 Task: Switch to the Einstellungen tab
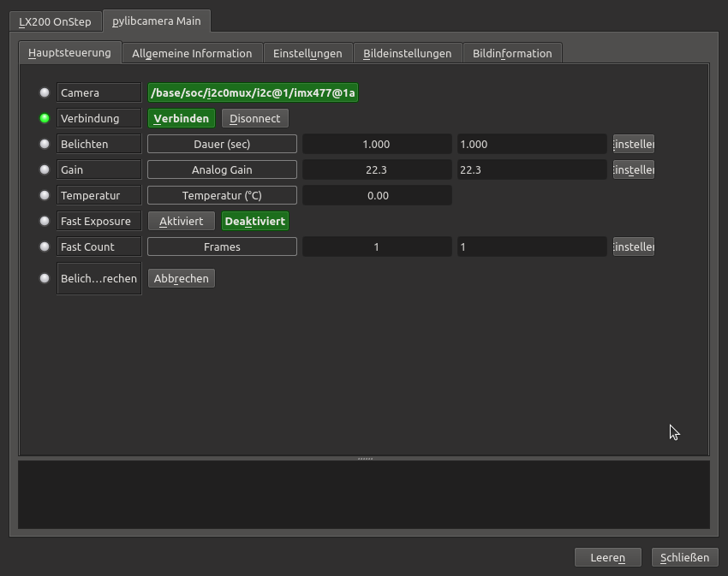point(307,53)
